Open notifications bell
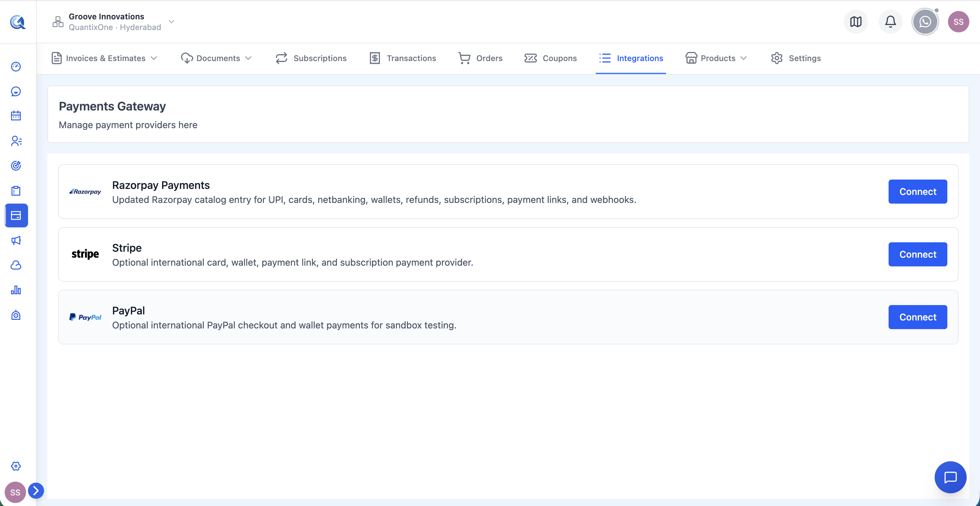 pos(890,22)
